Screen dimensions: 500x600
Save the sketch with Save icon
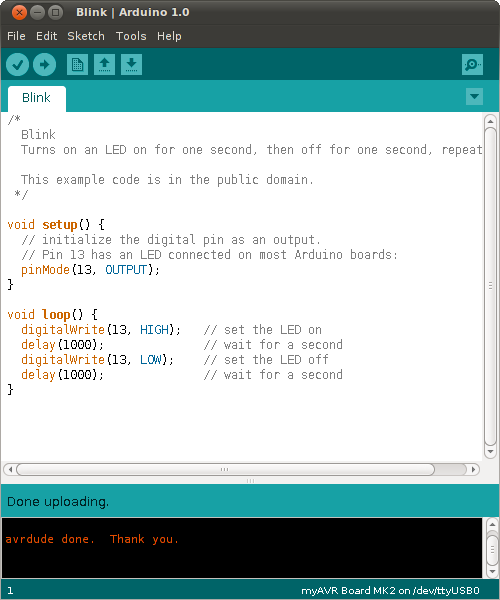point(132,64)
